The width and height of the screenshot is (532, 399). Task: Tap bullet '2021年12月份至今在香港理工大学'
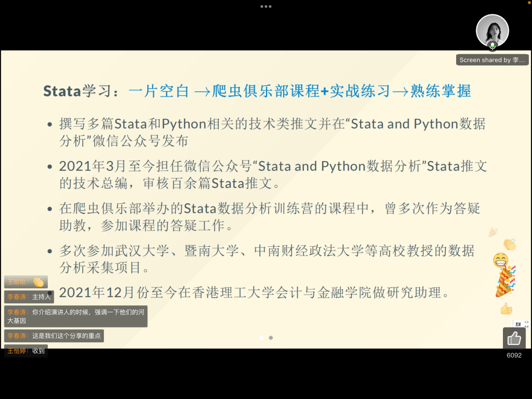tap(255, 293)
